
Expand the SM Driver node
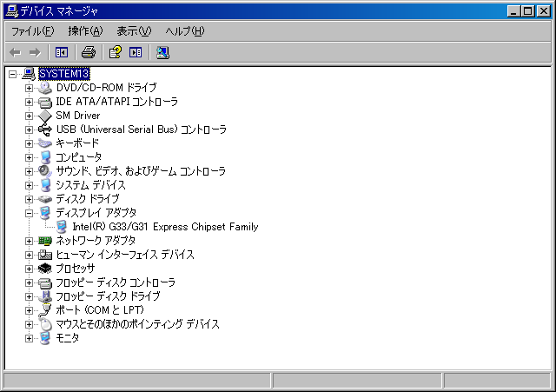click(29, 116)
